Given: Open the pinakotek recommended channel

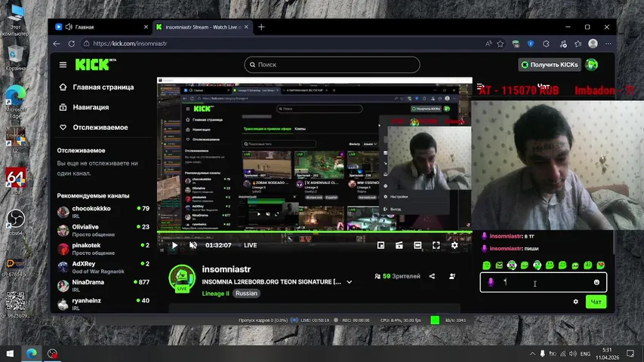Looking at the screenshot, I should tap(103, 249).
